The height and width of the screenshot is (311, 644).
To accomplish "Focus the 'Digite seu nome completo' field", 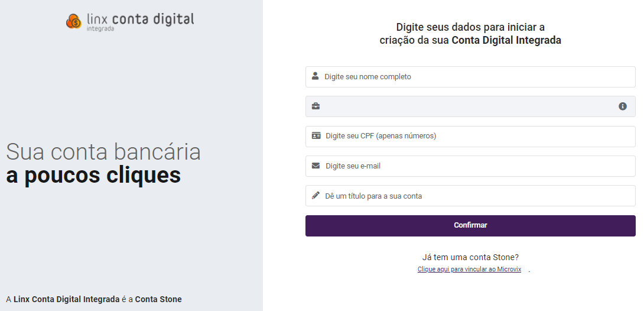I will 473,77.
